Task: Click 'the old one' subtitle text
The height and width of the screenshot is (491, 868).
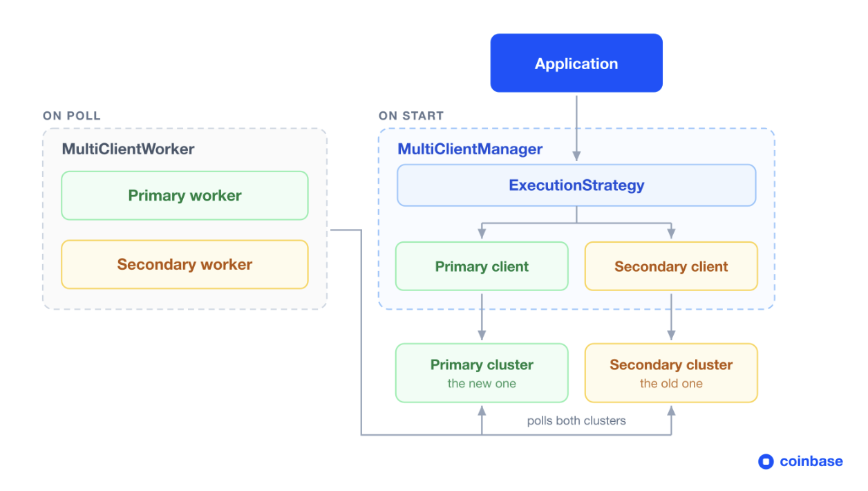Action: click(x=671, y=383)
